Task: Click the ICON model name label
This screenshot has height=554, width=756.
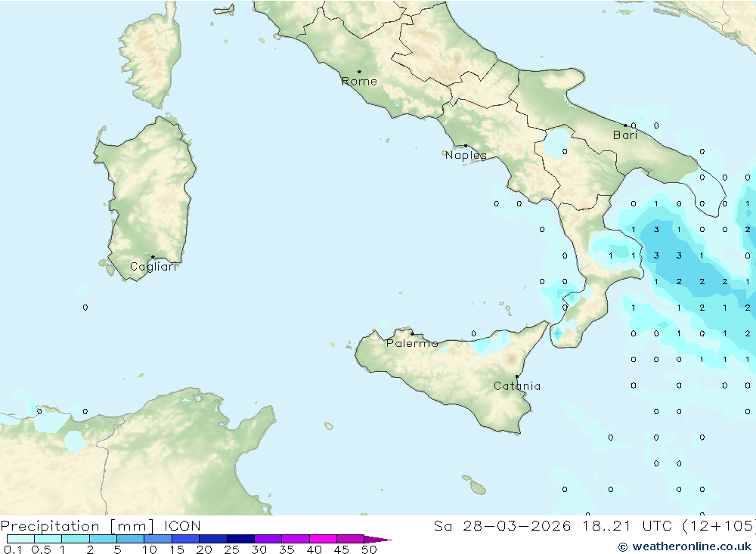Action: pyautogui.click(x=182, y=526)
